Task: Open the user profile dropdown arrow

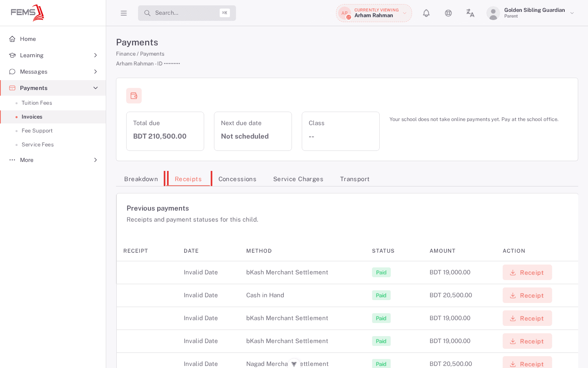Action: click(572, 13)
